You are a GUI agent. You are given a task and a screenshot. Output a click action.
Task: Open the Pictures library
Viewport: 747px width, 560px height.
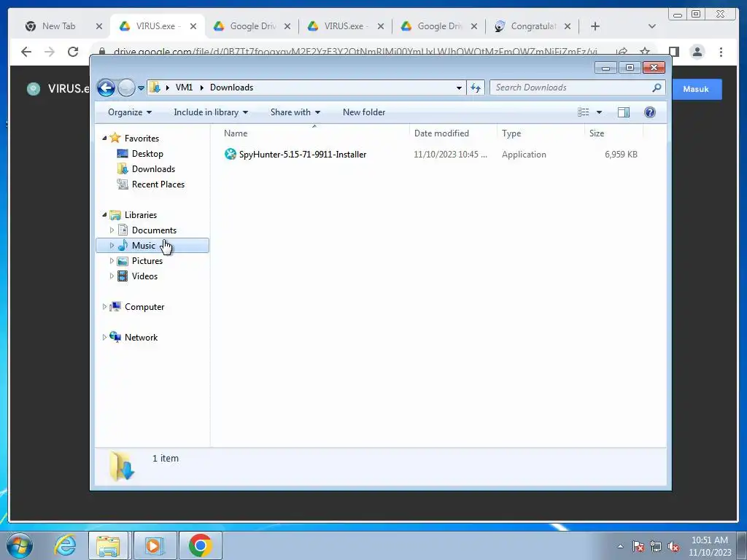[x=147, y=261]
